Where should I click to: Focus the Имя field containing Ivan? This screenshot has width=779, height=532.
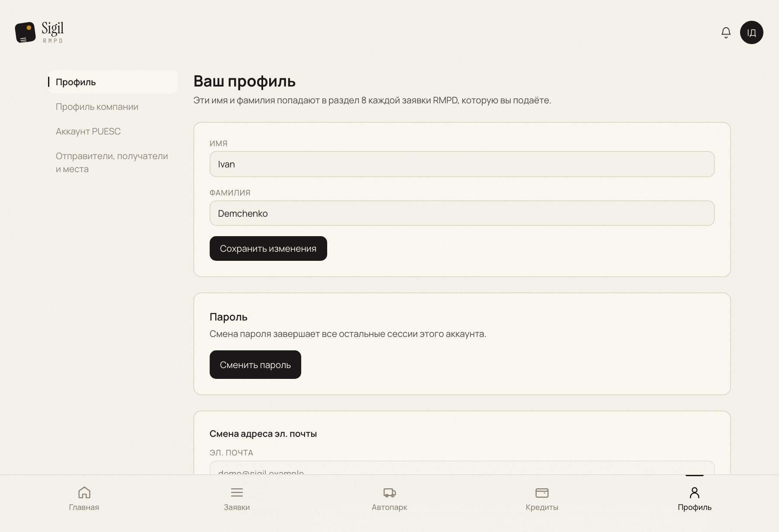(x=462, y=164)
